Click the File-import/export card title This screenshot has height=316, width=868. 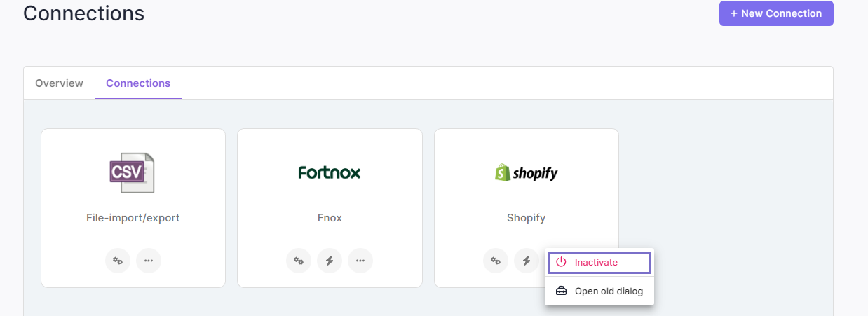133,218
